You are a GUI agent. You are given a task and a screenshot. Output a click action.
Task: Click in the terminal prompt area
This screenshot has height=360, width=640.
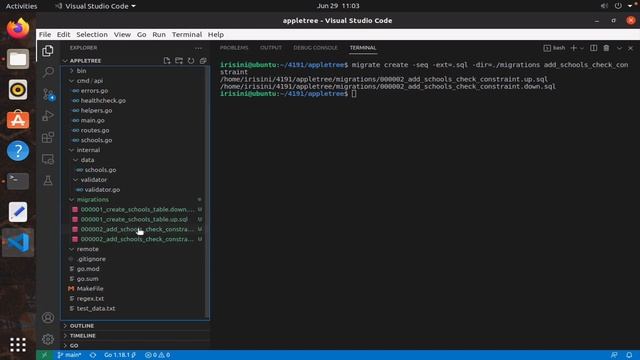[354, 94]
